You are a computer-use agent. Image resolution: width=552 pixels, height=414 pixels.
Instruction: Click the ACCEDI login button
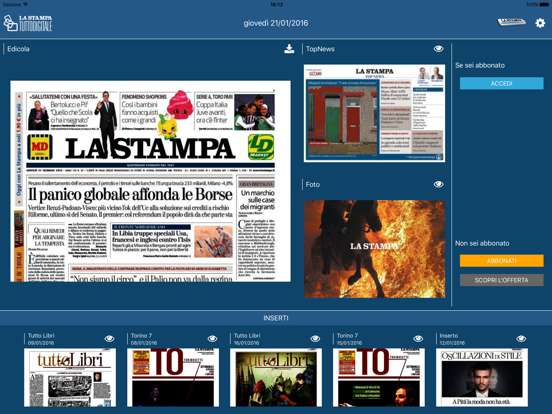coord(502,83)
